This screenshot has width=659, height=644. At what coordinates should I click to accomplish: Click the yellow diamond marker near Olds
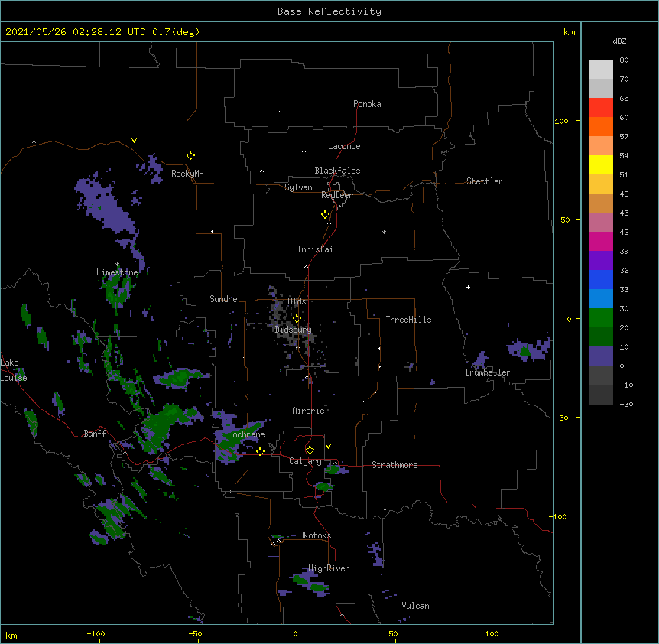click(x=297, y=318)
